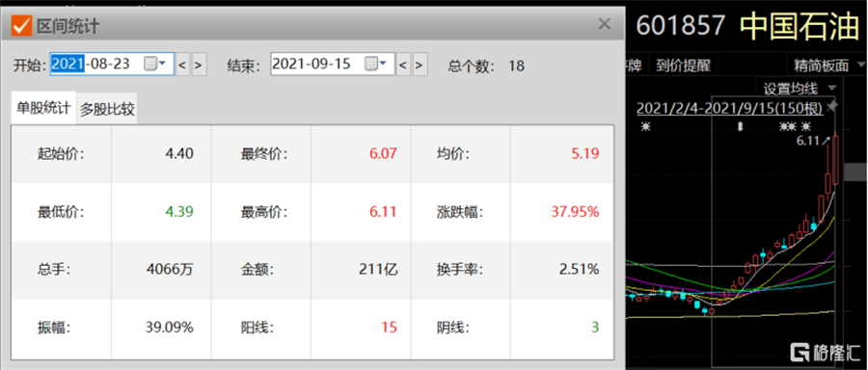The width and height of the screenshot is (868, 370).
Task: Switch to the 单股统计 tab
Action: coord(43,107)
